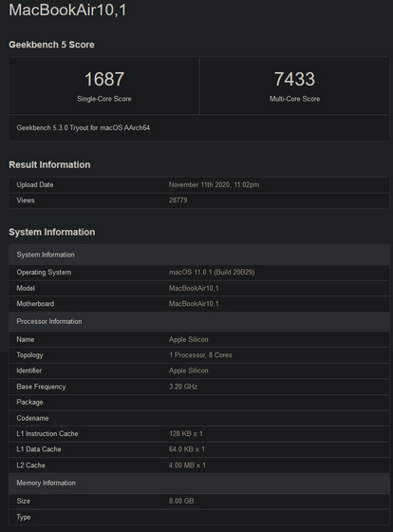Screen dimensions: 393x532
Task: Click the Processor Information section header
Action: click(x=199, y=322)
